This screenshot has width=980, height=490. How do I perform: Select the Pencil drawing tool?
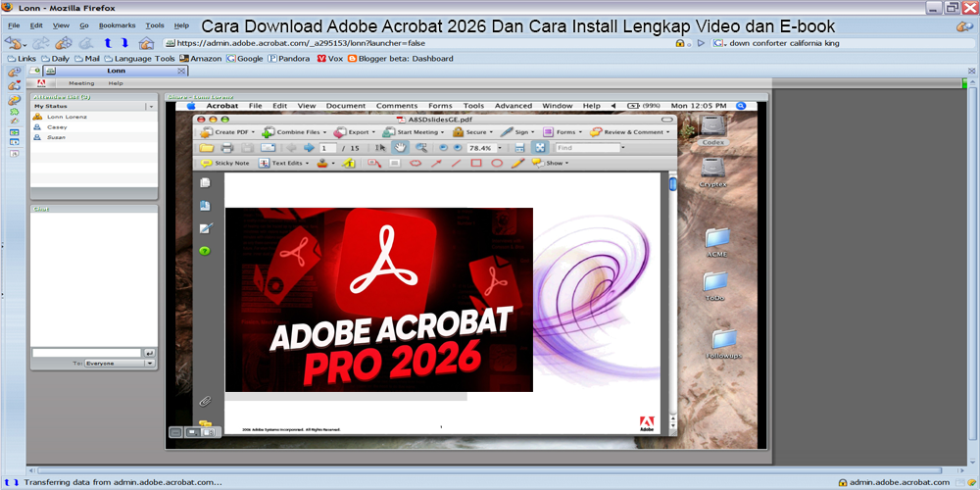516,163
